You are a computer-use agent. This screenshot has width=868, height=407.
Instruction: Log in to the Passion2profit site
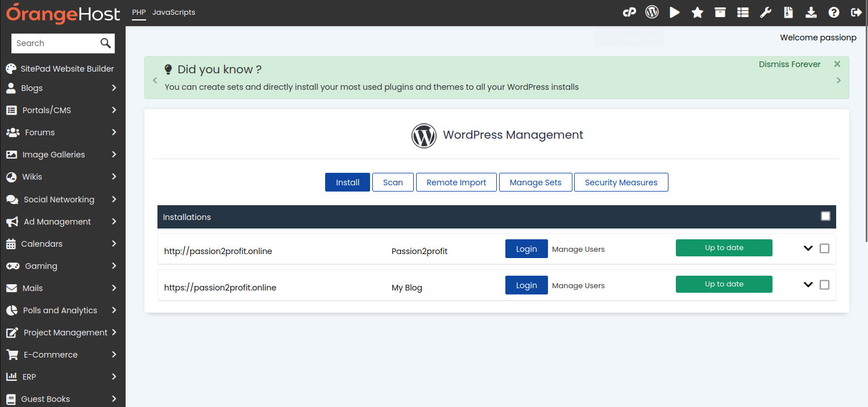click(526, 249)
